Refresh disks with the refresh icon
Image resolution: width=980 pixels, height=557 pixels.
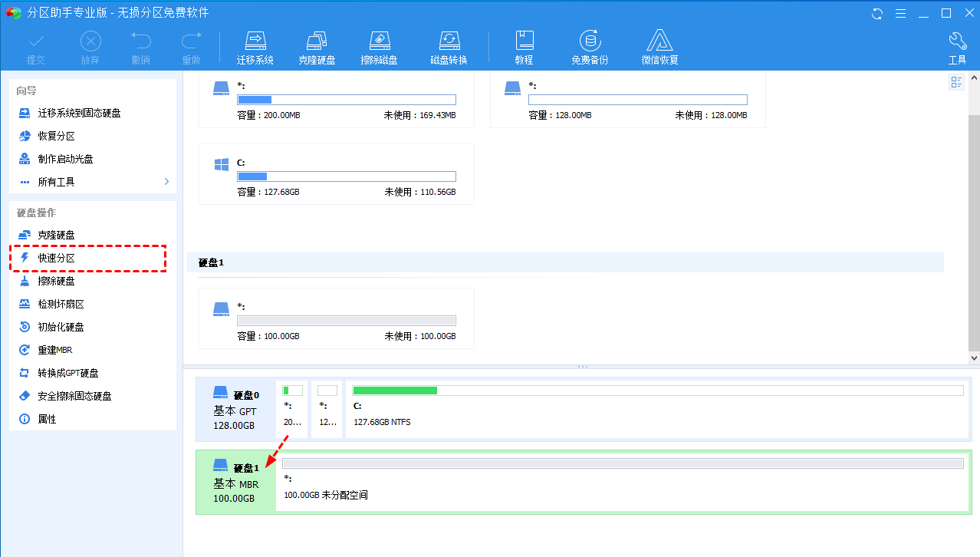tap(876, 13)
